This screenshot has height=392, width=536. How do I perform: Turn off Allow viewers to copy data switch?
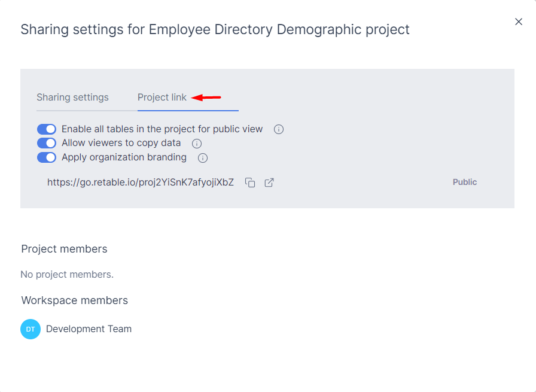(x=47, y=143)
